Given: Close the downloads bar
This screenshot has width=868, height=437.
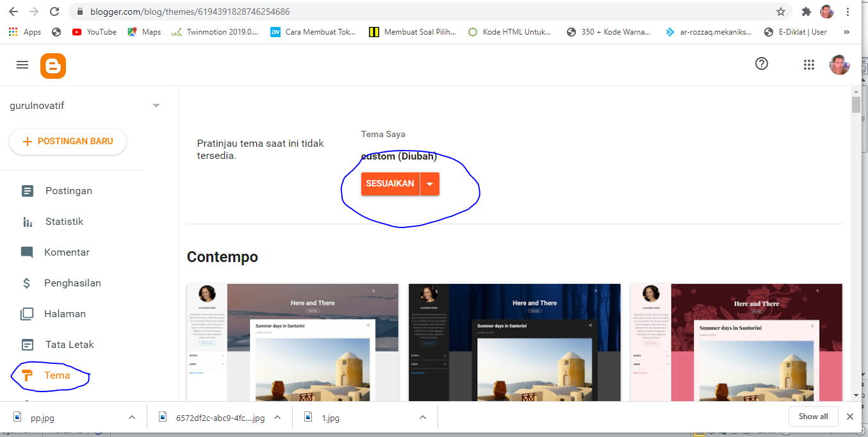Looking at the screenshot, I should tap(850, 416).
